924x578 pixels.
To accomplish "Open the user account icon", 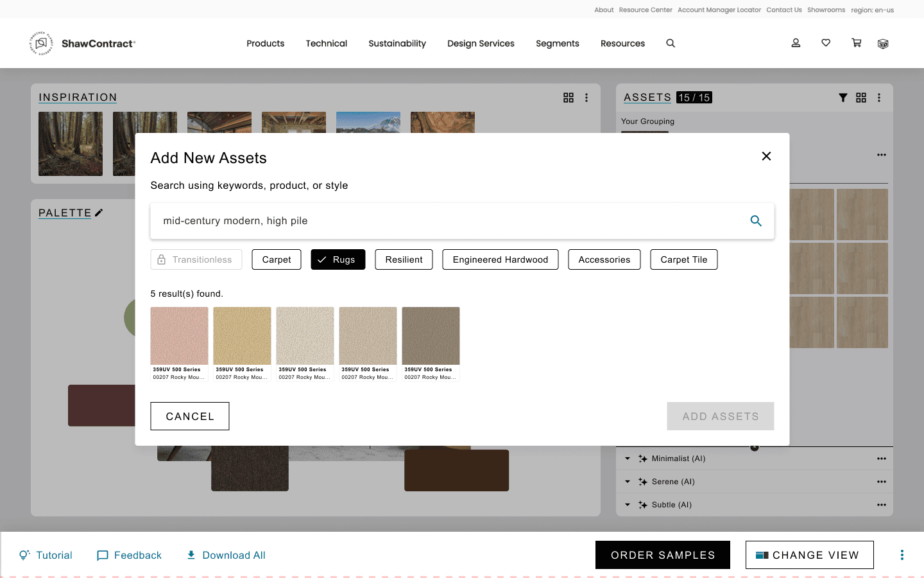I will [x=796, y=43].
